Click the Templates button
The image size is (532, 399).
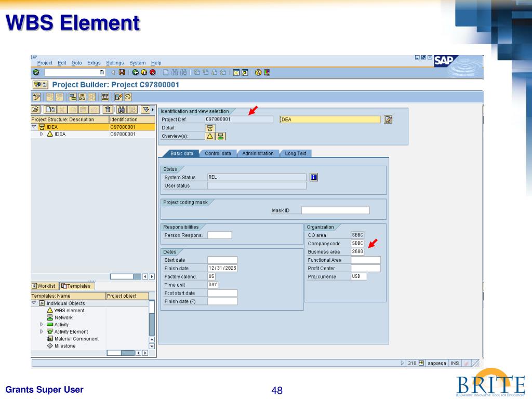pyautogui.click(x=77, y=286)
